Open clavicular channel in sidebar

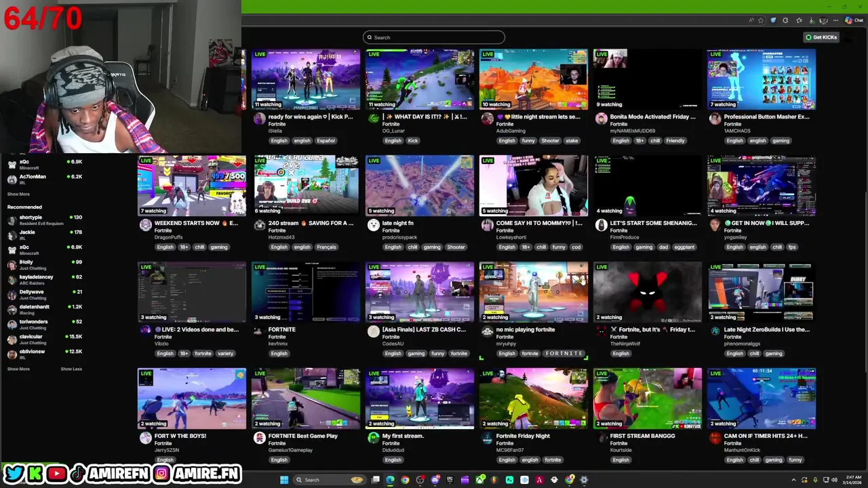point(45,339)
